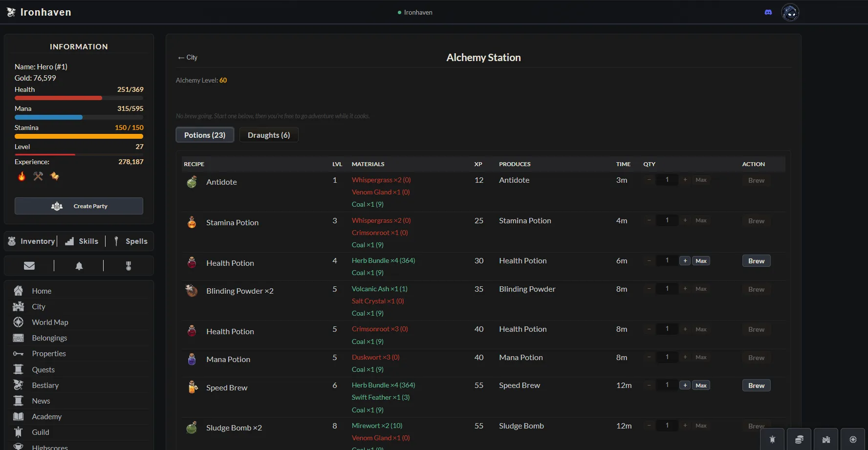
Task: Open Properties in sidebar
Action: click(x=79, y=354)
